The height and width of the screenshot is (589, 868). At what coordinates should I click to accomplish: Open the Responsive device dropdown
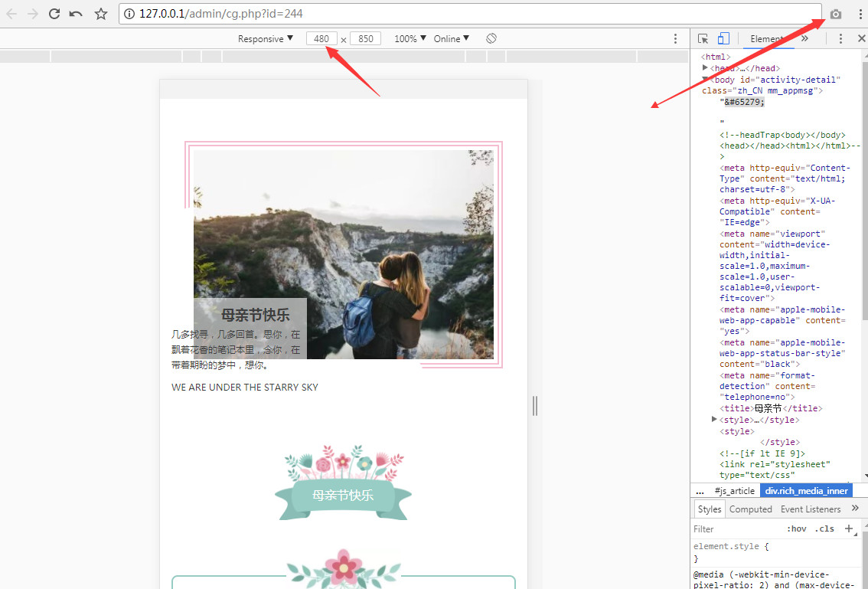pyautogui.click(x=266, y=39)
